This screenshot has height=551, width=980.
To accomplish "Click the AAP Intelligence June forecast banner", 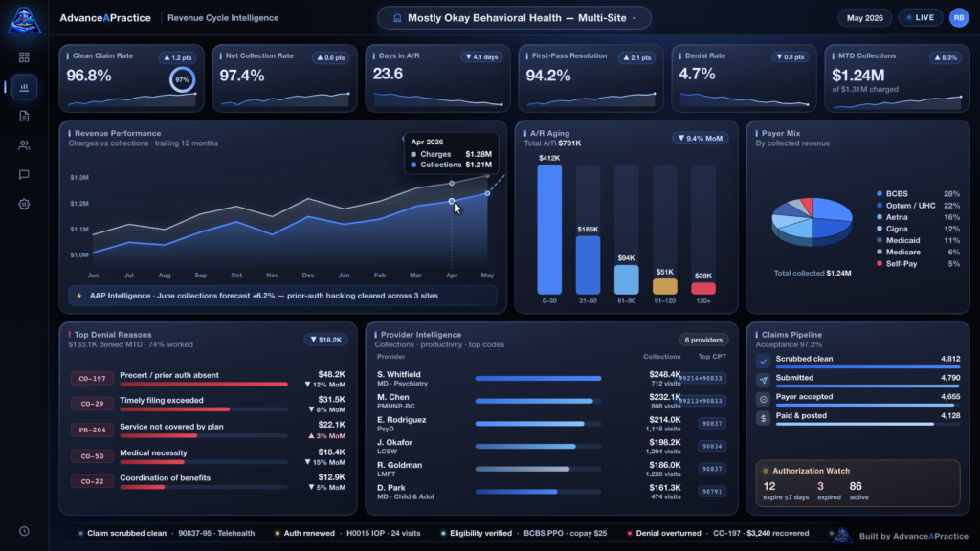I will pyautogui.click(x=282, y=296).
